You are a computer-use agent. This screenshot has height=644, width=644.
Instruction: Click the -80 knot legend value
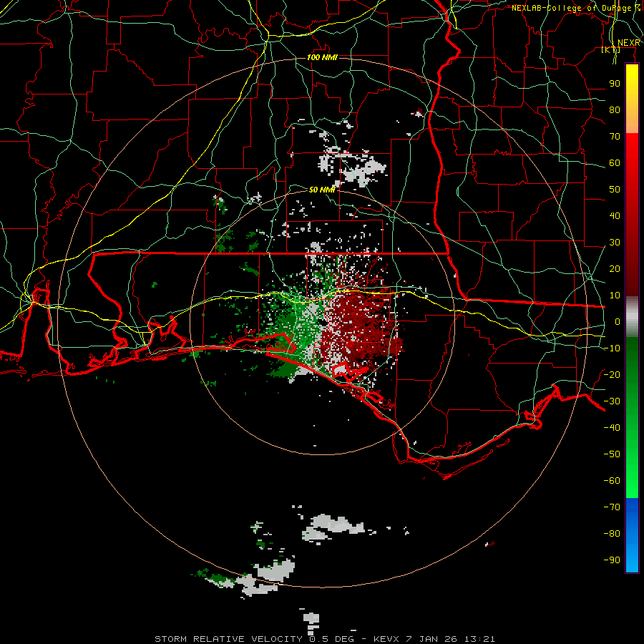click(x=612, y=534)
